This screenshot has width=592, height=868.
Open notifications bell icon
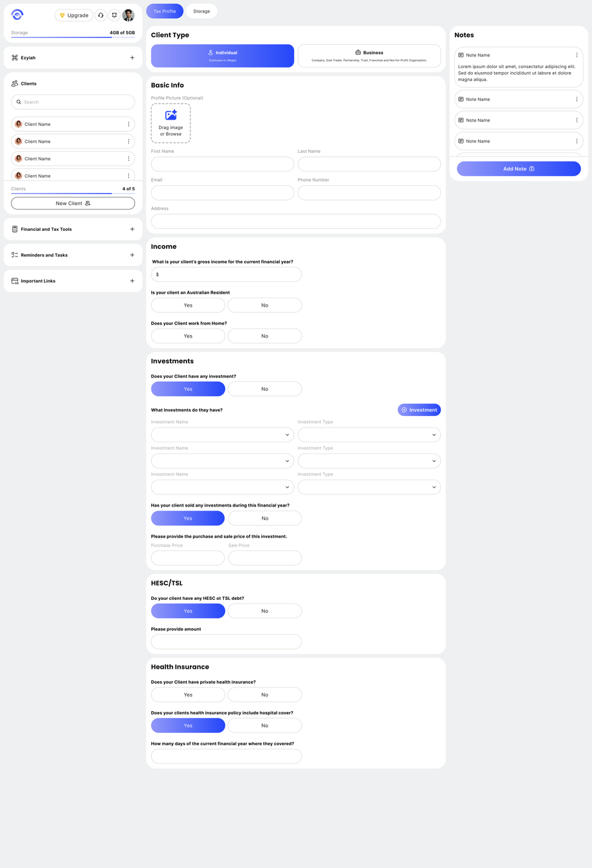pyautogui.click(x=115, y=15)
